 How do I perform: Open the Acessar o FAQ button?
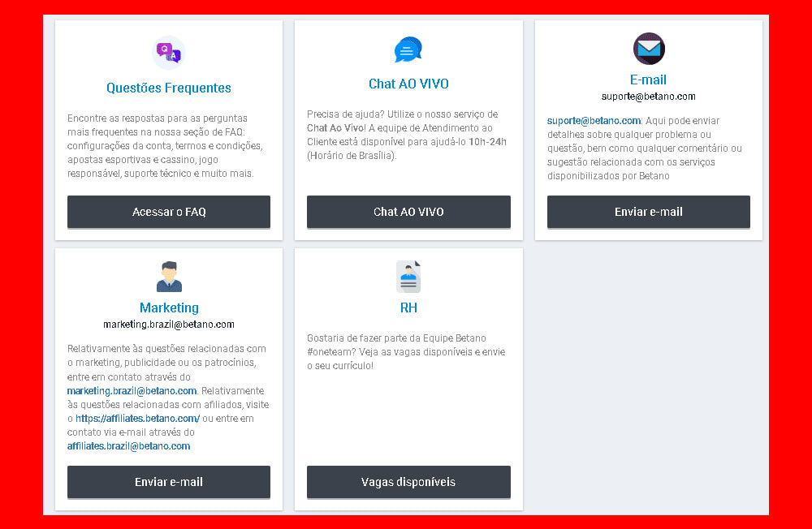[x=169, y=212]
